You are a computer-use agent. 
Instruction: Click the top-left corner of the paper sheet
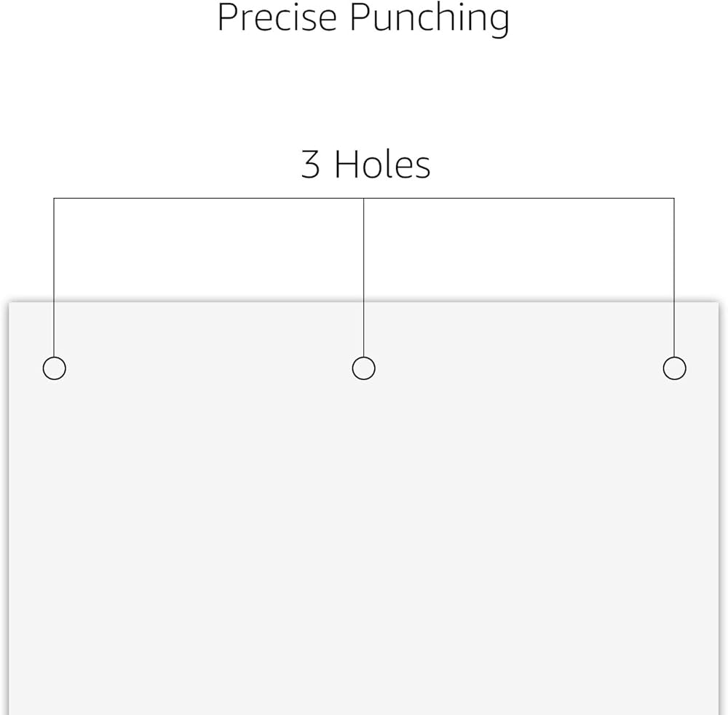click(9, 304)
